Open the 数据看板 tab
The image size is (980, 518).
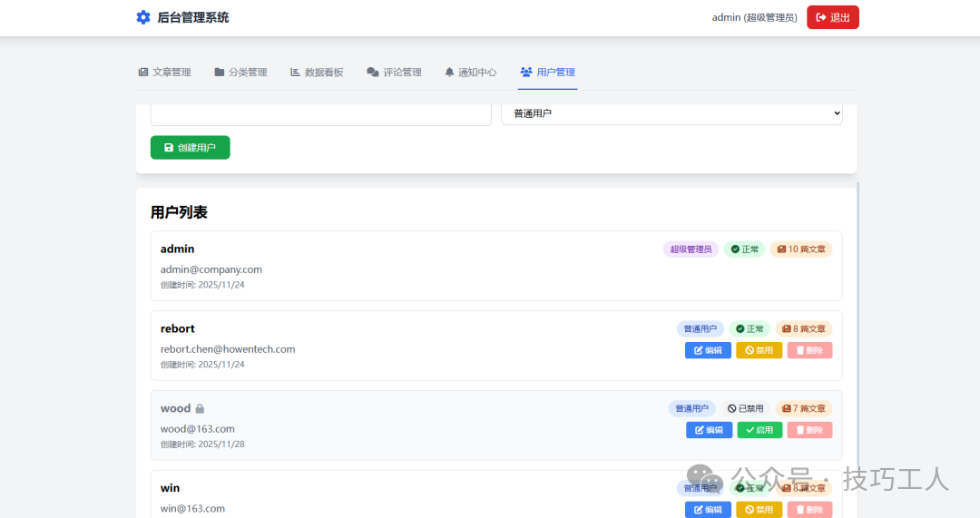point(317,73)
